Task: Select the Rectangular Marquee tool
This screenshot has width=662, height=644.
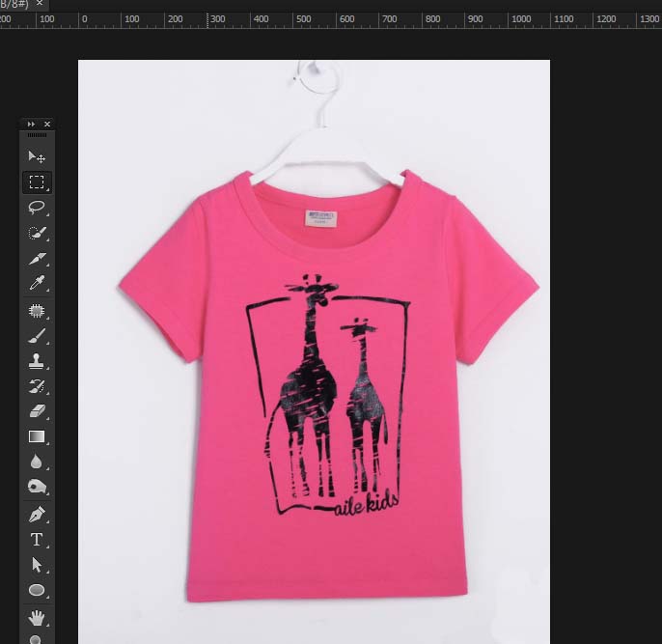Action: (x=37, y=182)
